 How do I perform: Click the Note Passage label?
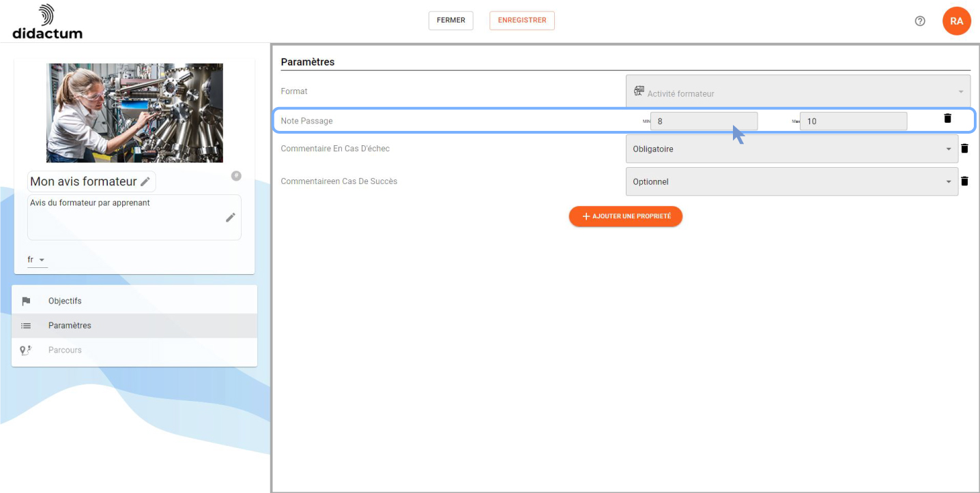click(306, 121)
